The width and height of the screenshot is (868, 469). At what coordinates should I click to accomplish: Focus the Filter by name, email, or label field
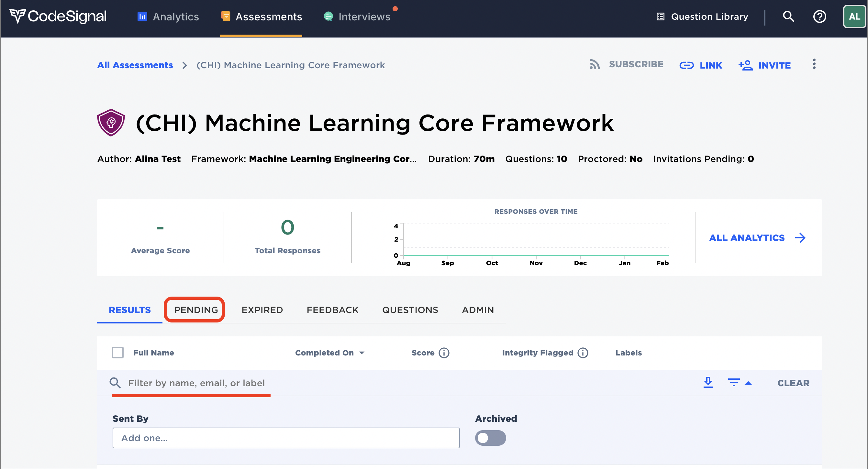point(196,383)
